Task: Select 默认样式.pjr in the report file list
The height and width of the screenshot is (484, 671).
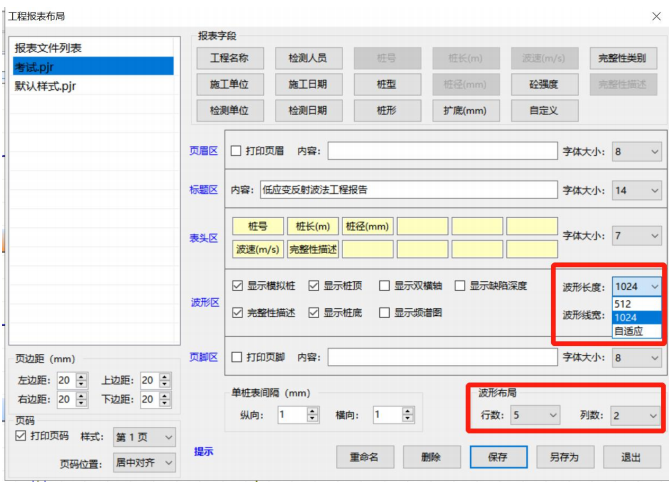Action: tap(45, 86)
